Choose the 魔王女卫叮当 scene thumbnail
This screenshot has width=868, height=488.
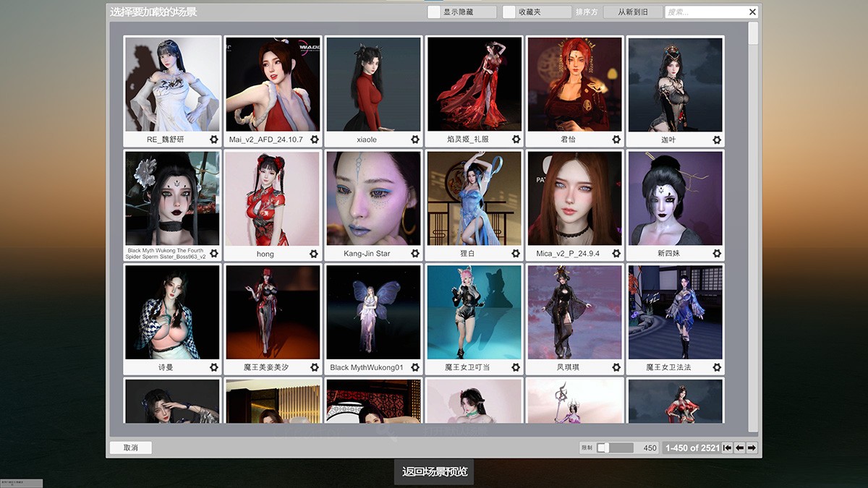coord(474,312)
